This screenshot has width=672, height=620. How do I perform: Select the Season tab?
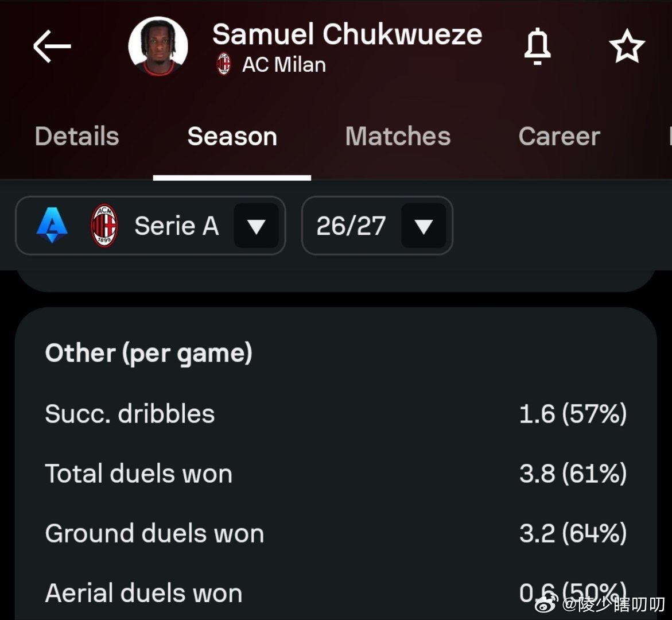point(232,137)
